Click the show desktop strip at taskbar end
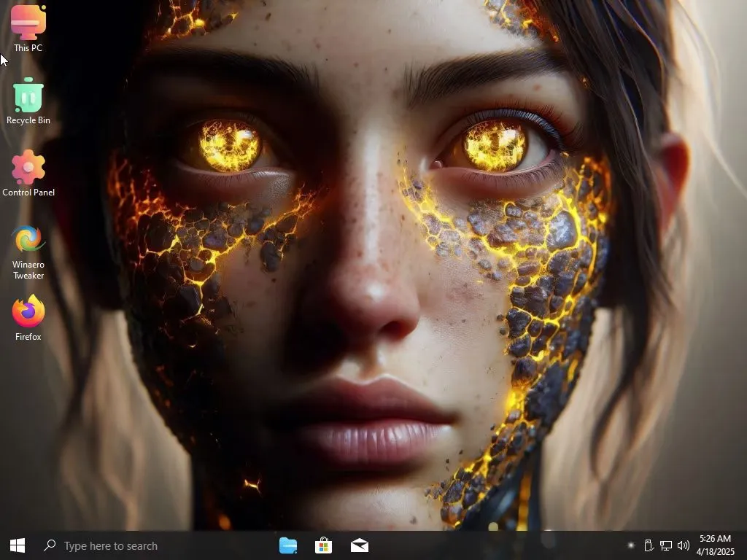This screenshot has width=747, height=560. 745,545
